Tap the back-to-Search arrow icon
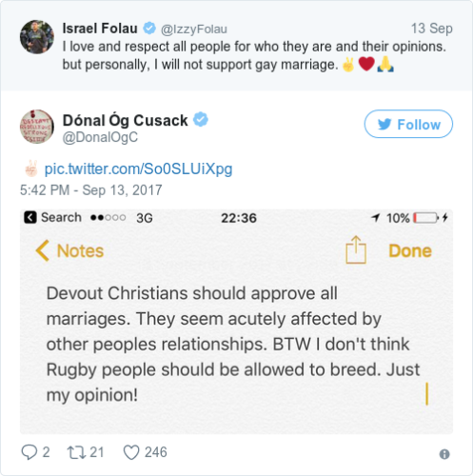Screen dimensions: 473x476 click(x=30, y=218)
